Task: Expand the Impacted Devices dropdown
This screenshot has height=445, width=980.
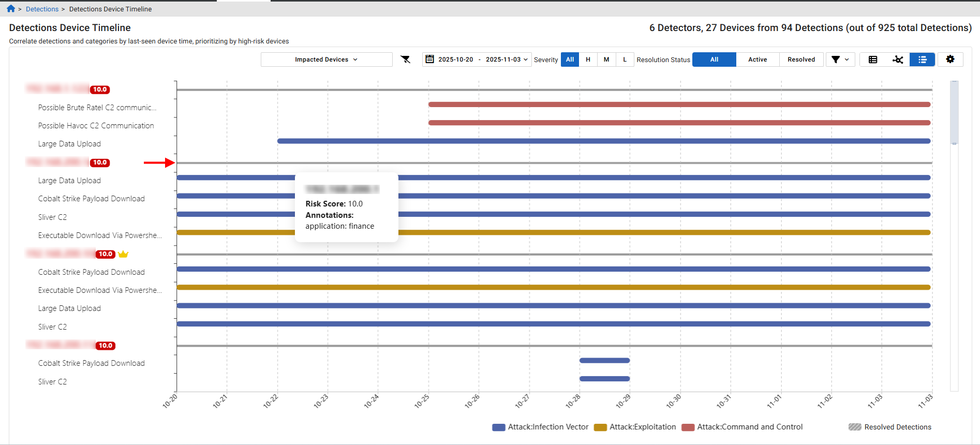Action: (326, 60)
